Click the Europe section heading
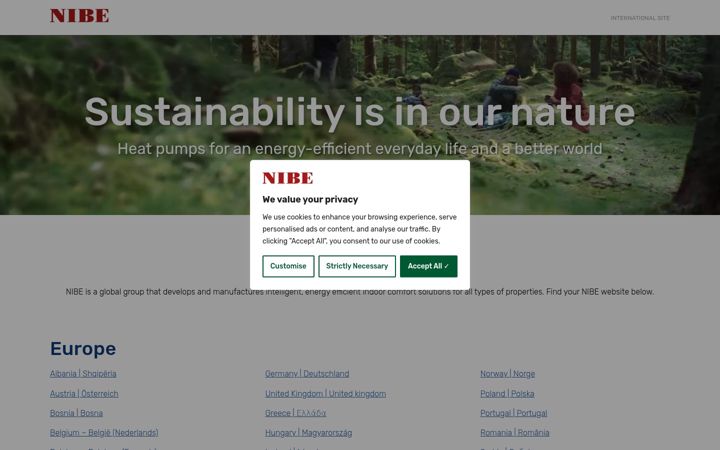 pyautogui.click(x=83, y=349)
